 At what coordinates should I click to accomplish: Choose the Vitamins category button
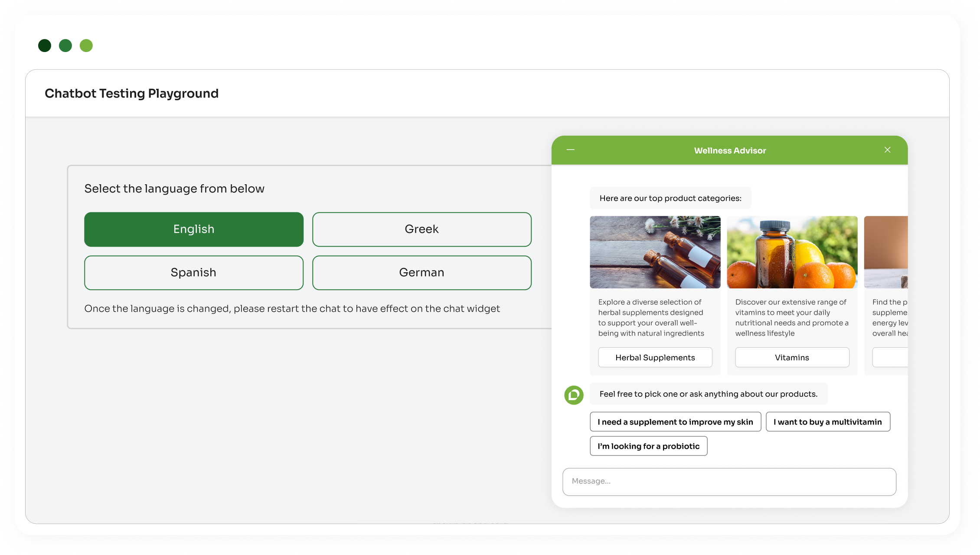[792, 357]
